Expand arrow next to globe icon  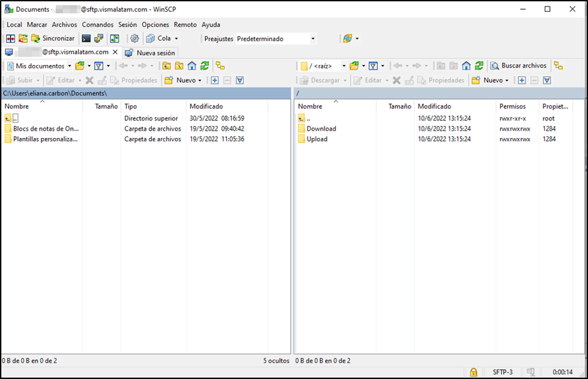pos(357,39)
